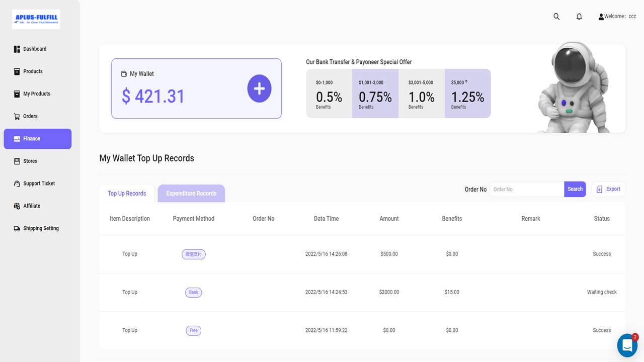Click the Order No column header
This screenshot has height=362, width=644.
pyautogui.click(x=264, y=219)
